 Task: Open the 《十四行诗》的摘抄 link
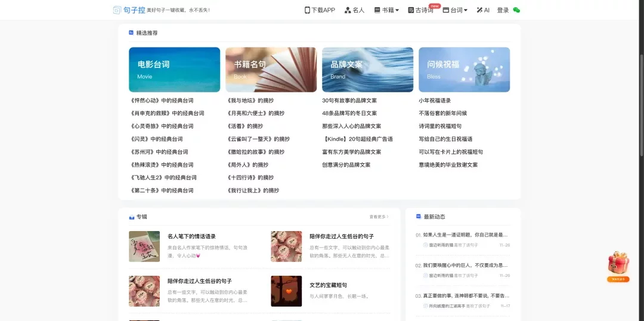pos(250,177)
